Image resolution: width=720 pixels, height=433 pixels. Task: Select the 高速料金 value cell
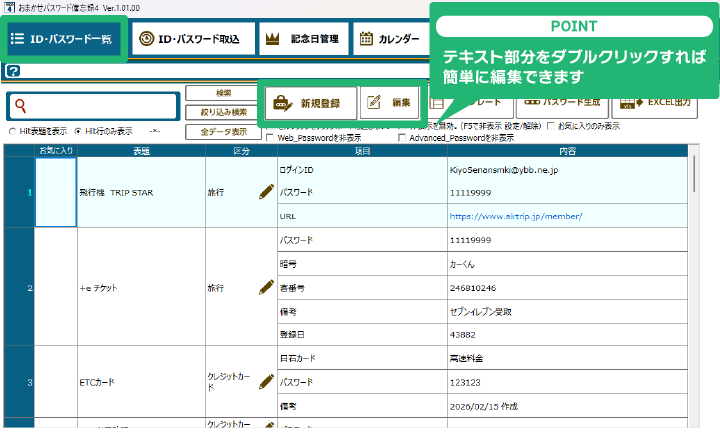[568, 358]
